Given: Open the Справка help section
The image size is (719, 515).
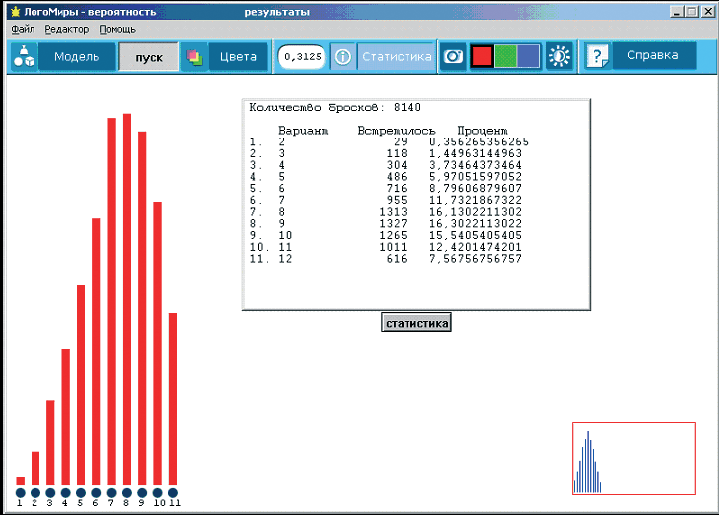Looking at the screenshot, I should coord(653,56).
